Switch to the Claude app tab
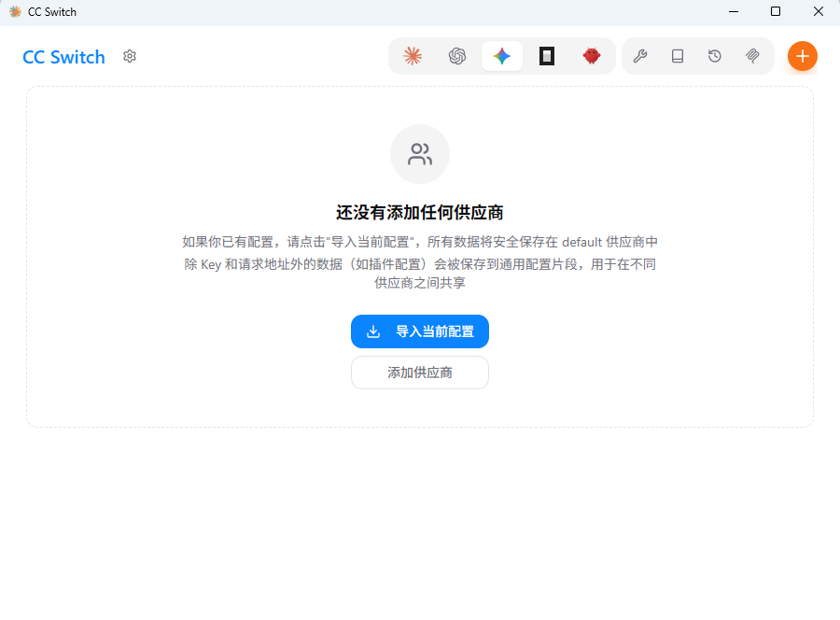Image resolution: width=840 pixels, height=620 pixels. point(413,56)
